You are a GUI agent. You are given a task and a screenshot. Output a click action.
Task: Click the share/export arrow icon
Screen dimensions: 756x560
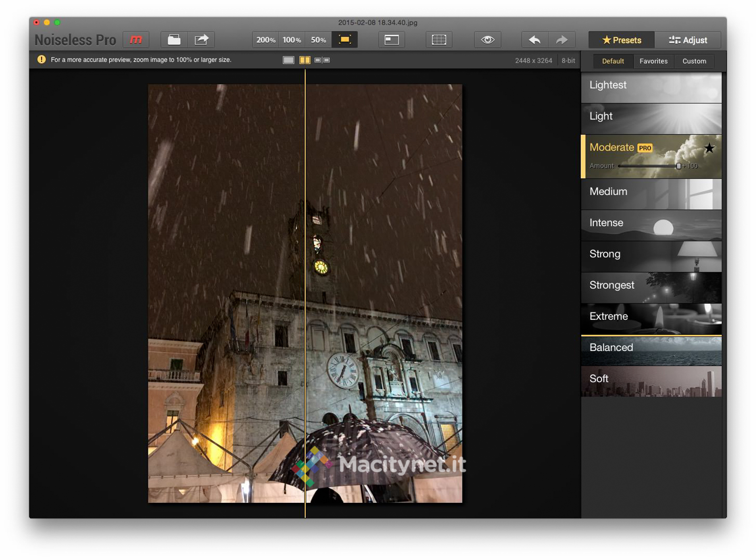[201, 40]
